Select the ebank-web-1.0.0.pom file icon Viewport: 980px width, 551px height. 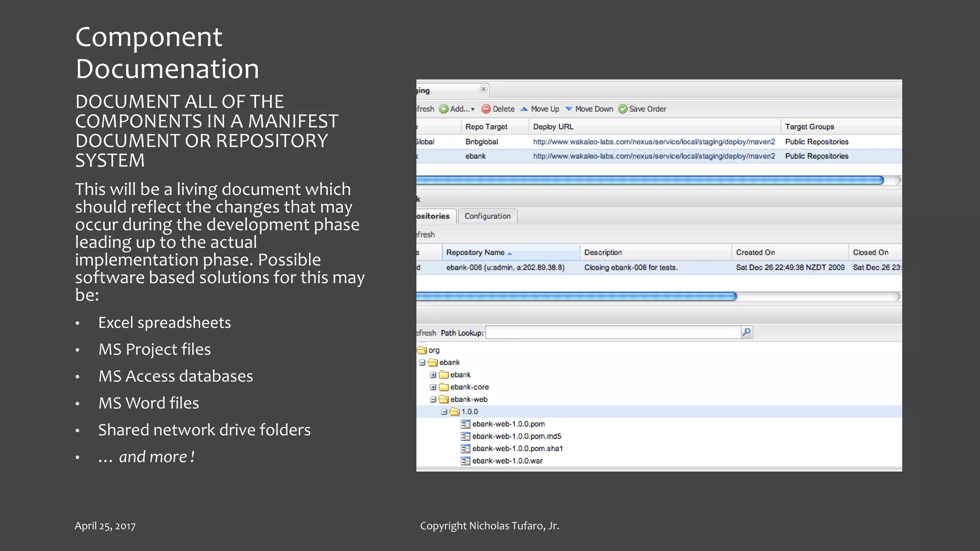pos(465,424)
